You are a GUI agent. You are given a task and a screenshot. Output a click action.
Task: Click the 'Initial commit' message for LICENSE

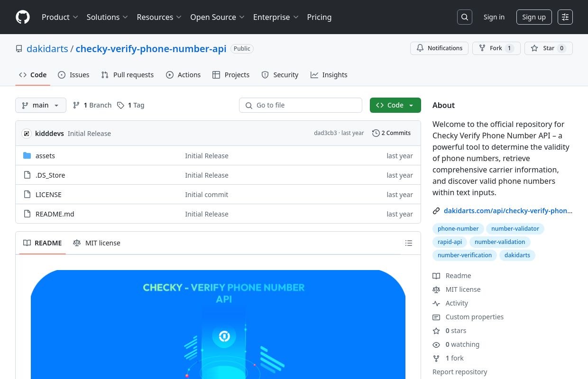tap(206, 195)
